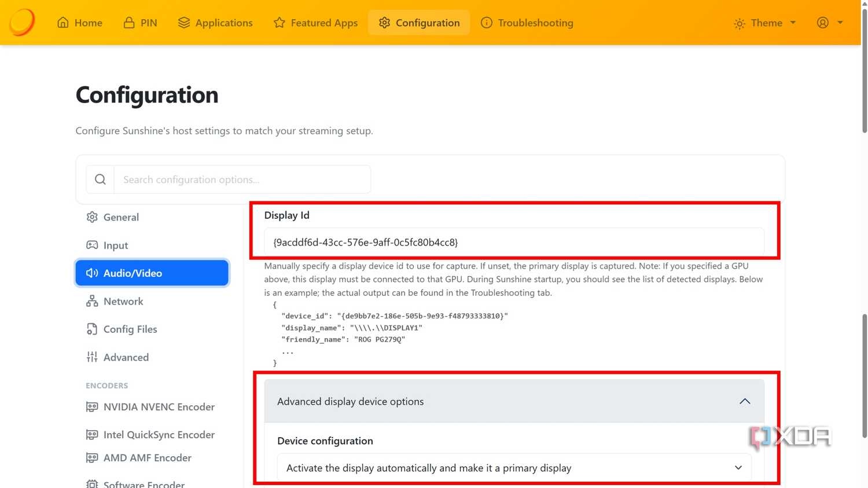
Task: Go to the Home tab
Action: click(x=80, y=23)
